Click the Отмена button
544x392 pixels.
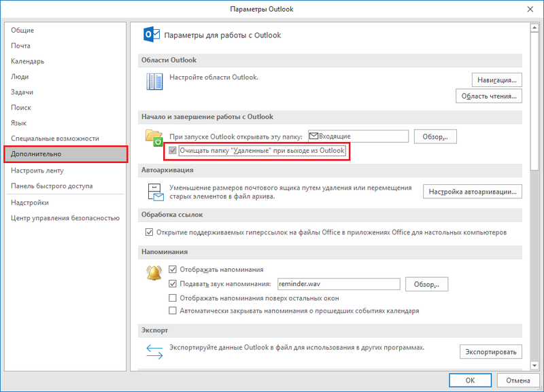click(x=518, y=380)
